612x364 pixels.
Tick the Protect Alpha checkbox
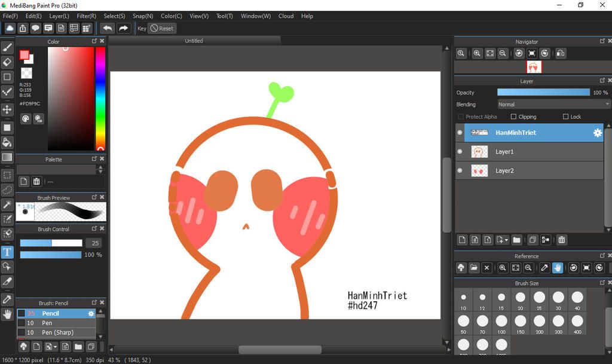pyautogui.click(x=461, y=117)
